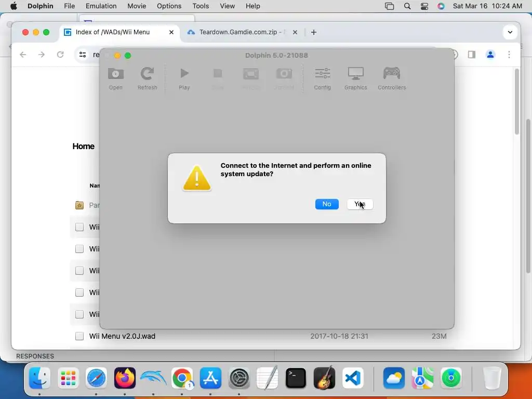Click the Dolphin emulator icon in the Dock

[x=153, y=378]
